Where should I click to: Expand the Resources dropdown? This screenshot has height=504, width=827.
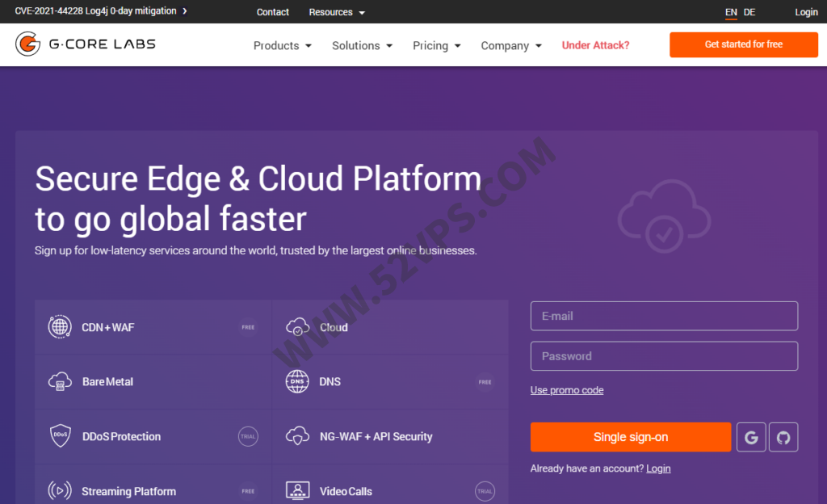[x=337, y=12]
